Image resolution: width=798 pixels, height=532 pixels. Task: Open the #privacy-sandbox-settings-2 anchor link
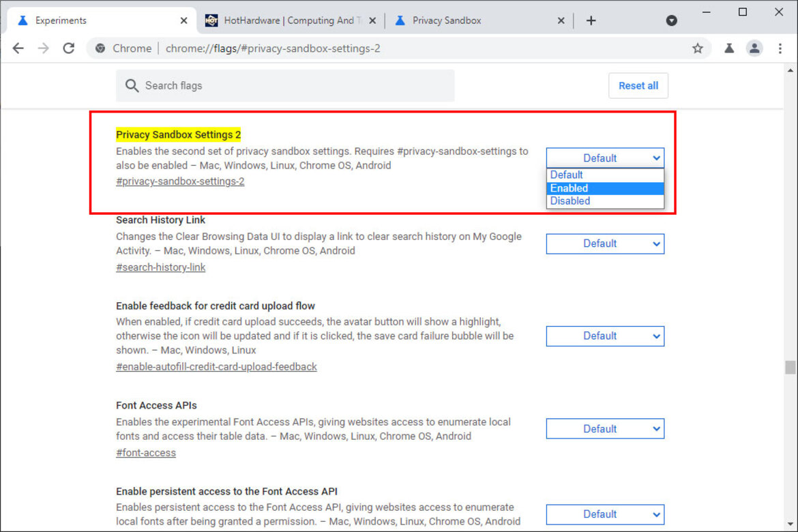tap(180, 181)
